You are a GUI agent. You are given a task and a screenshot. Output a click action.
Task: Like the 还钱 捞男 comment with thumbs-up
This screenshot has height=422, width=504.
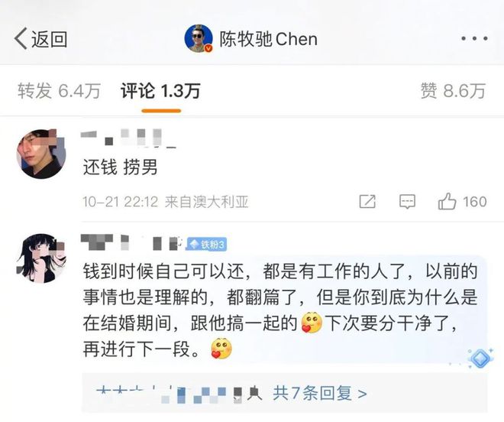coord(447,202)
